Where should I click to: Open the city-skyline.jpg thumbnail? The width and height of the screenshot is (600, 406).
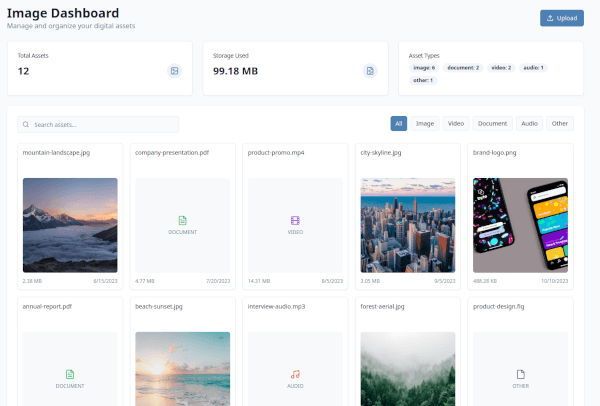click(408, 225)
